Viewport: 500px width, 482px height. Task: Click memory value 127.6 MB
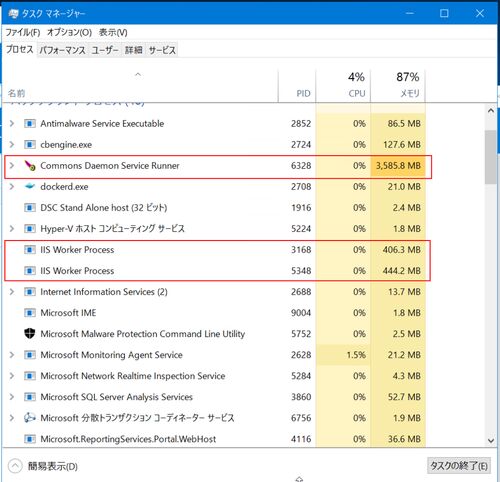pyautogui.click(x=402, y=145)
